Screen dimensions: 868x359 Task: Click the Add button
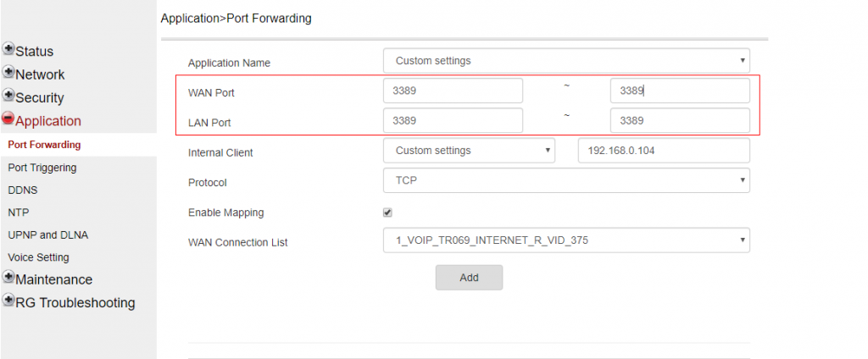(x=469, y=278)
